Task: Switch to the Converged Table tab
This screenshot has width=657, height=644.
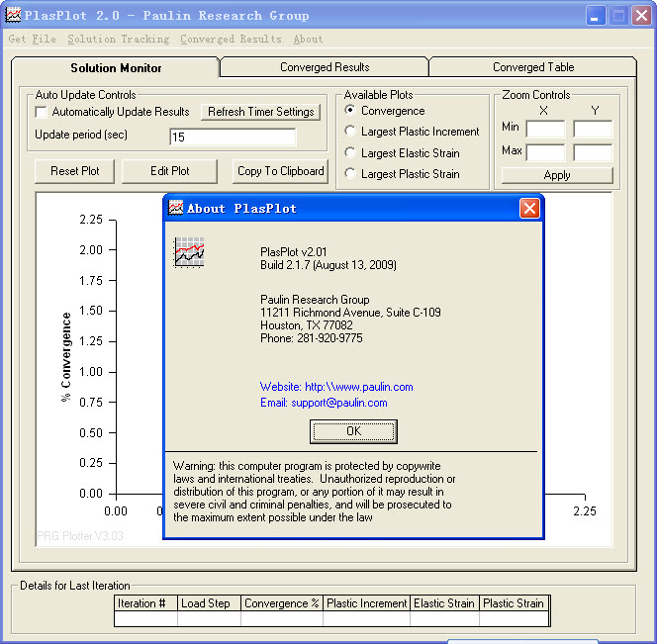Action: point(533,67)
